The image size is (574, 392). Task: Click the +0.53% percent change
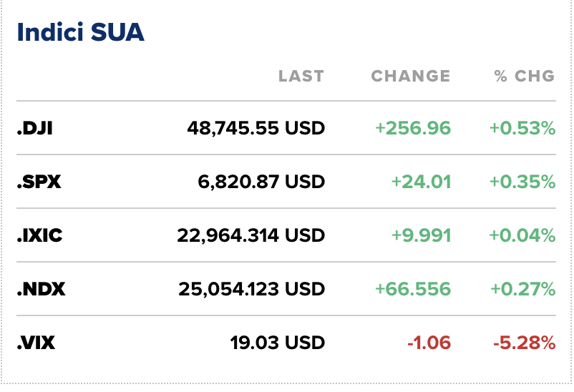pyautogui.click(x=522, y=129)
